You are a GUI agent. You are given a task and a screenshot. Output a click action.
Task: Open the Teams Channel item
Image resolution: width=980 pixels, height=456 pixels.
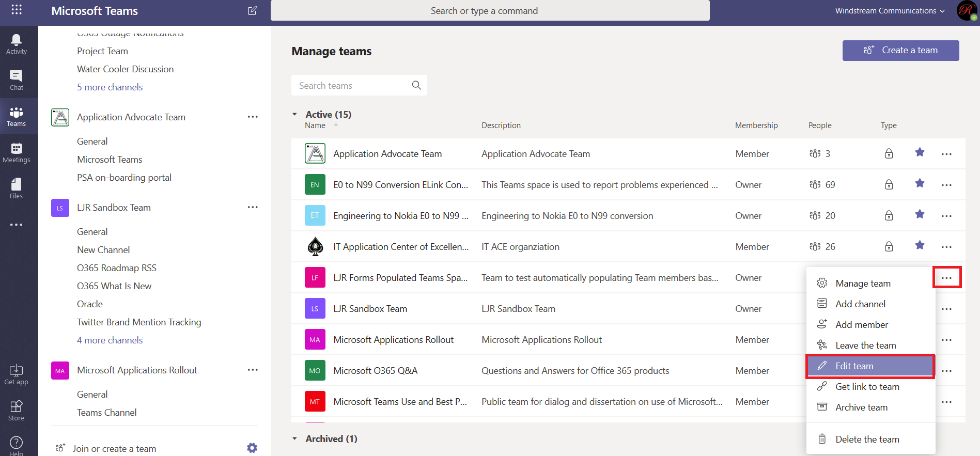tap(106, 412)
